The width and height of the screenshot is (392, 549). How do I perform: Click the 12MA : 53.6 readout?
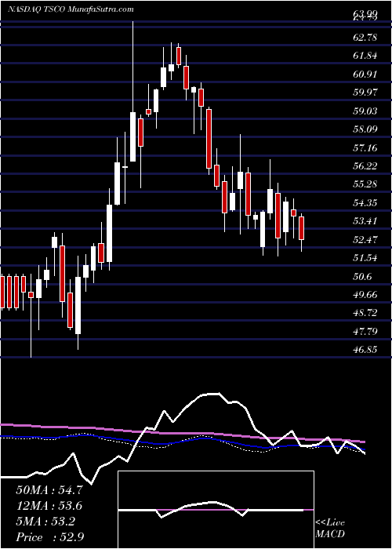(49, 506)
